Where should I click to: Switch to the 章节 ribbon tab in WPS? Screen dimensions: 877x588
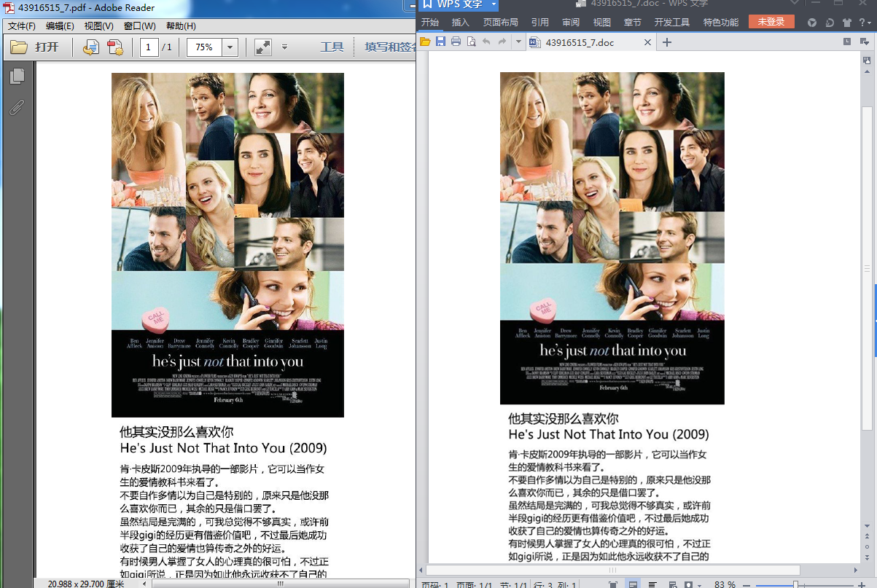coord(633,23)
